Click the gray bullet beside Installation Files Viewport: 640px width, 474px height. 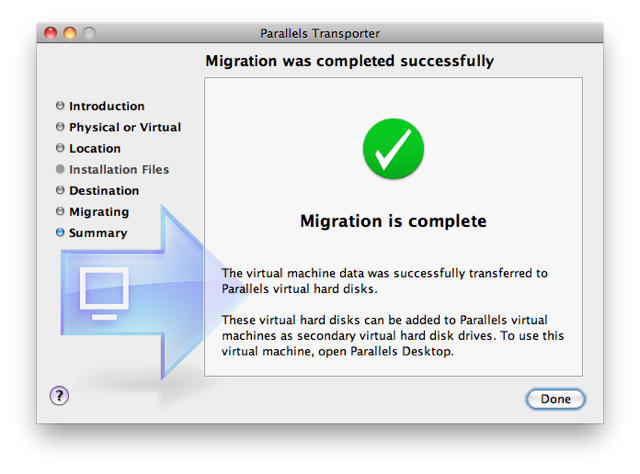coord(60,169)
